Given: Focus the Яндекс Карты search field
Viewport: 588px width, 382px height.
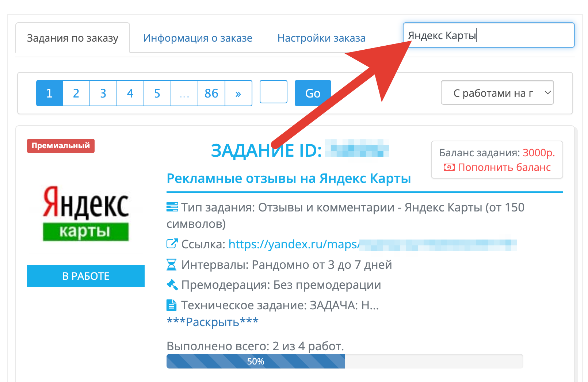Looking at the screenshot, I should pos(489,35).
